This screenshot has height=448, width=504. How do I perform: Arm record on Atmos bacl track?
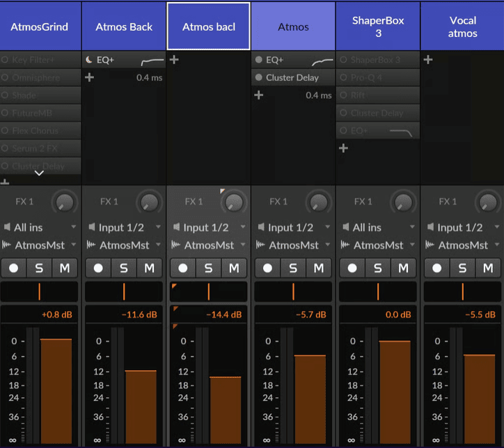[x=183, y=268]
